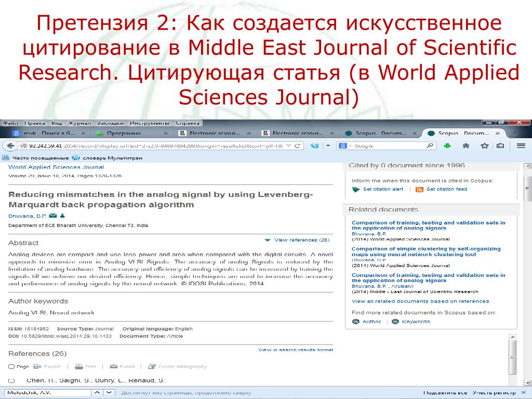This screenshot has width=532, height=399.
Task: Click the green download arrow icon
Action: point(447,146)
